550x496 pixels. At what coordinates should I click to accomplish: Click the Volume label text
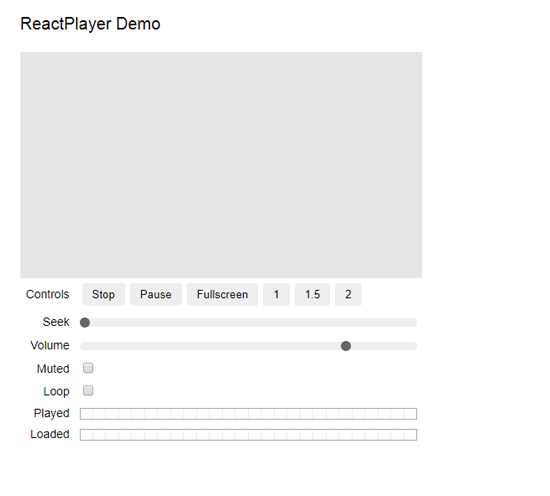tap(50, 345)
